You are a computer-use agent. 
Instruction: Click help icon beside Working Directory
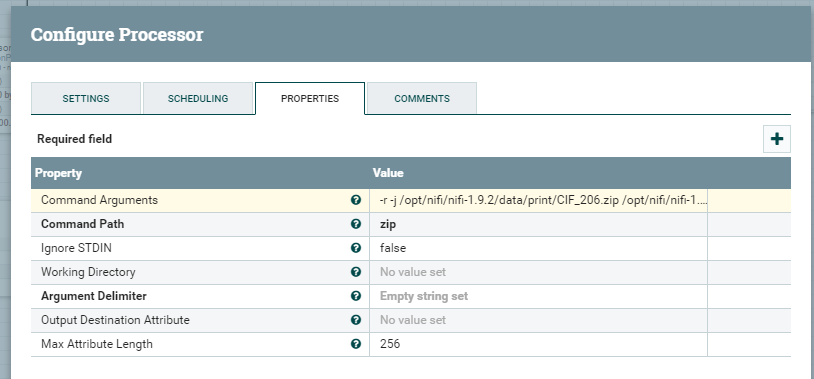click(356, 272)
